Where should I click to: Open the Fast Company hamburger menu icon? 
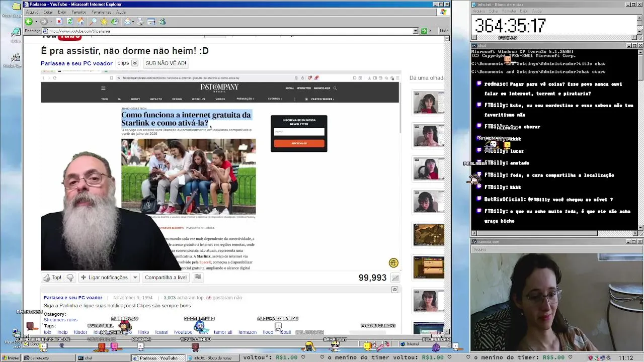[103, 88]
